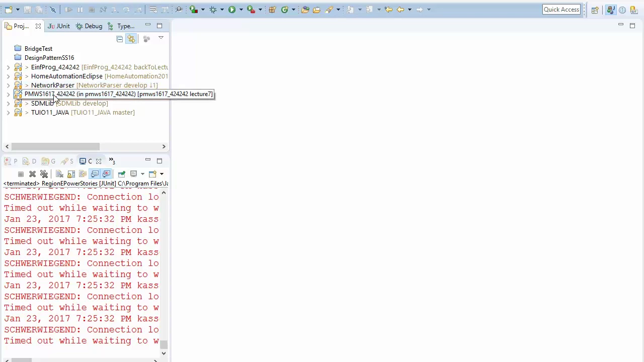644x362 pixels.
Task: Click the Coverage launch icon
Action: click(194, 10)
